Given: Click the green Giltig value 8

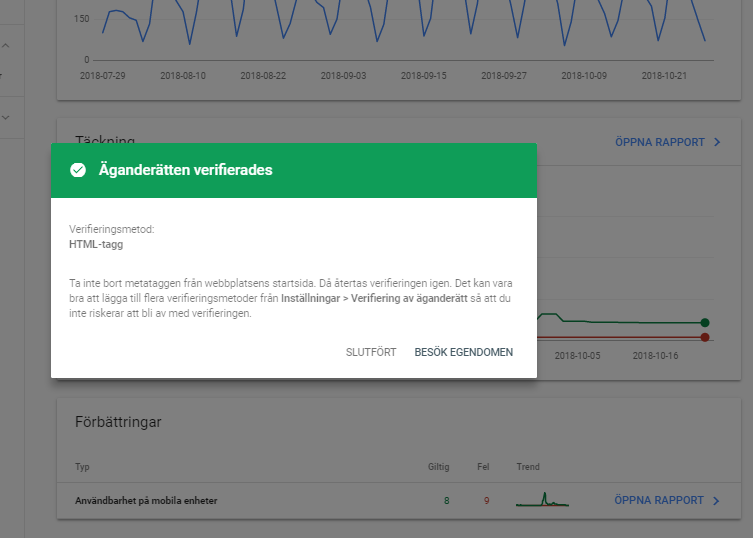Looking at the screenshot, I should point(445,500).
